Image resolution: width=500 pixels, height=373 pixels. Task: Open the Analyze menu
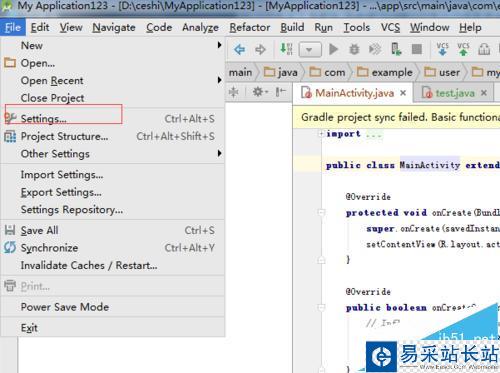coord(200,27)
